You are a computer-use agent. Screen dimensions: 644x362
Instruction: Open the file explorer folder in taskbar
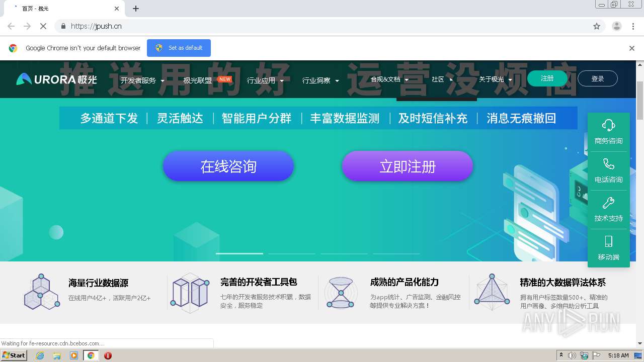[57, 355]
